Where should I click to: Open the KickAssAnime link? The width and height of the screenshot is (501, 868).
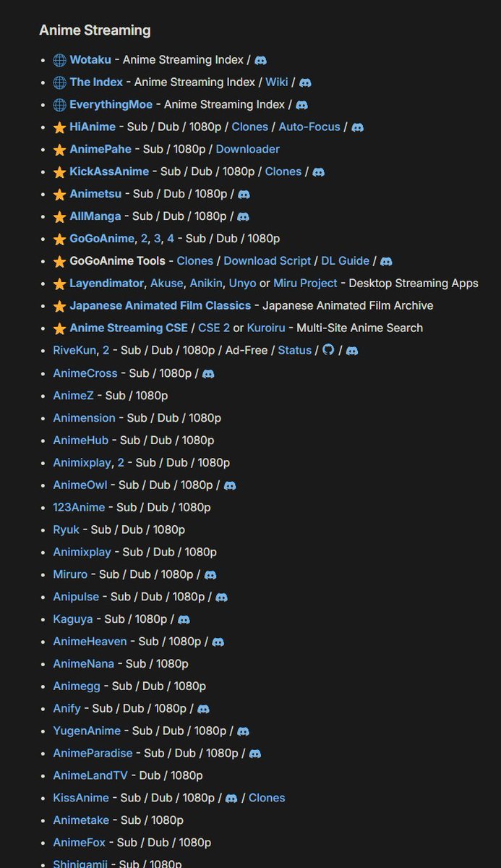pos(109,171)
